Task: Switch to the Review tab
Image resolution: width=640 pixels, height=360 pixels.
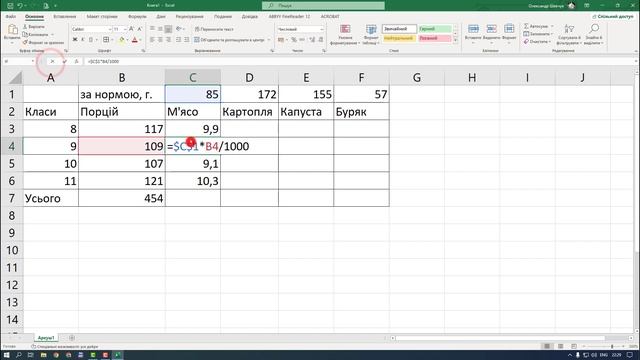Action: (x=189, y=17)
